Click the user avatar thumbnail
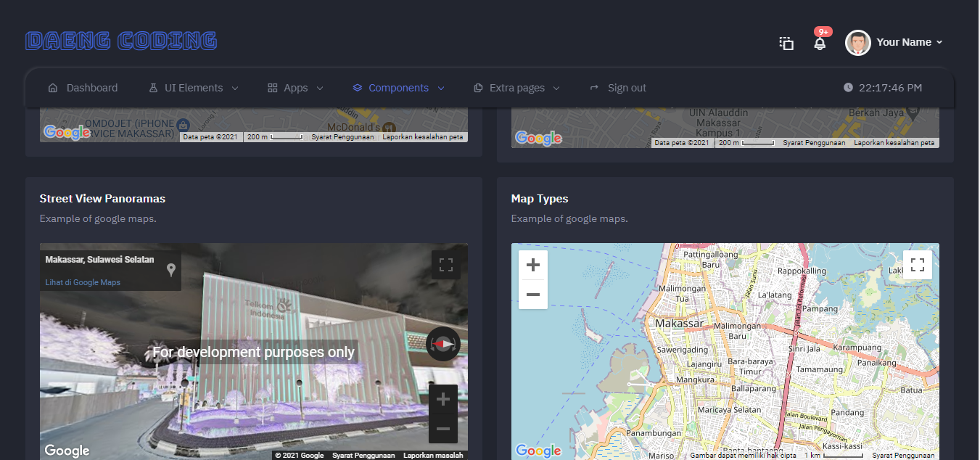Image resolution: width=980 pixels, height=460 pixels. [857, 42]
